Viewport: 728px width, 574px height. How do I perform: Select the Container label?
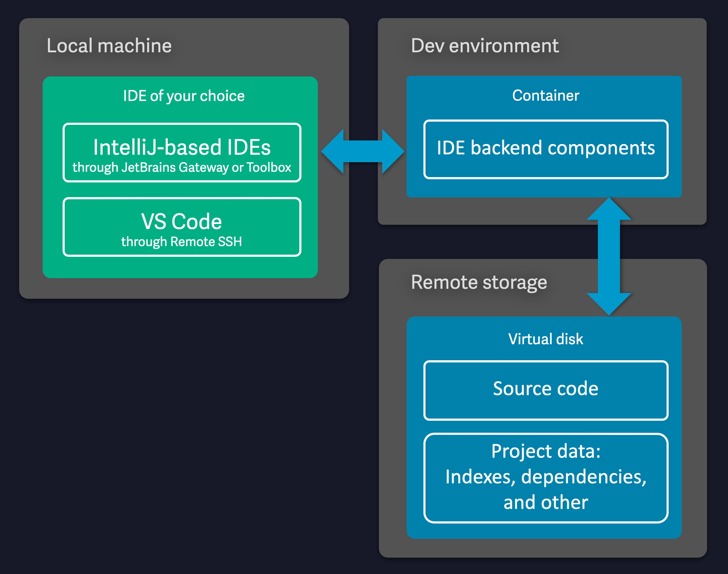tap(545, 95)
